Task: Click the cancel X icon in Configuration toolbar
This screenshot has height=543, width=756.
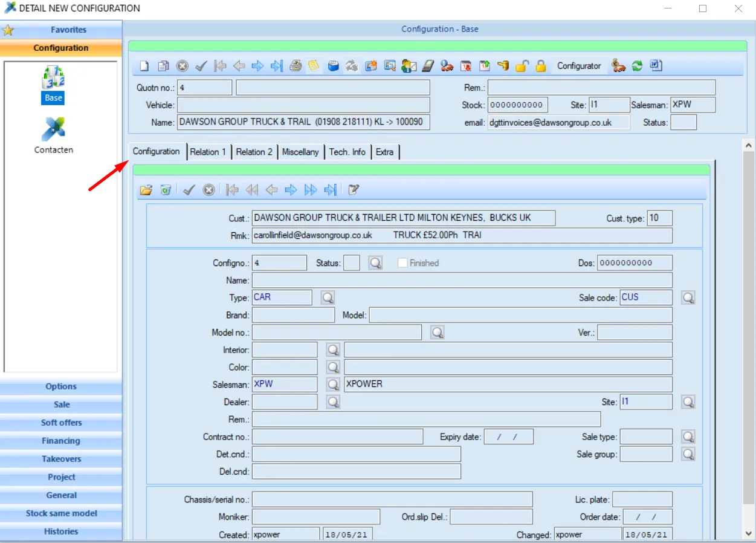Action: coord(208,190)
